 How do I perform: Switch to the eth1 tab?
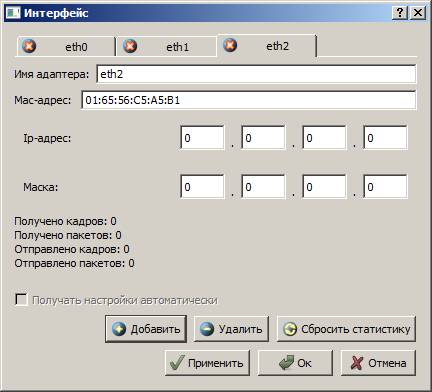point(167,46)
